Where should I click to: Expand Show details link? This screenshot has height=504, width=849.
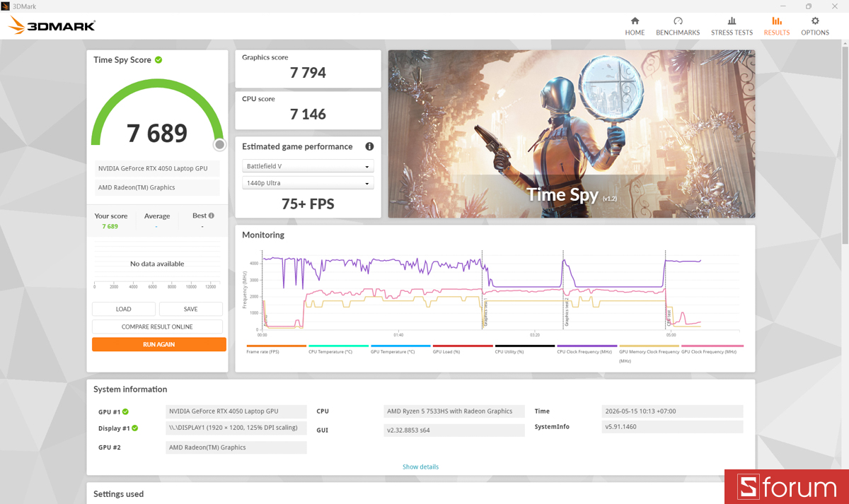pos(420,467)
